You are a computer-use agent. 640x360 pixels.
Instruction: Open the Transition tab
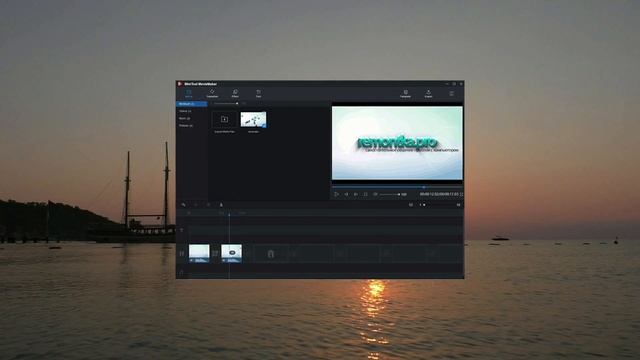click(x=212, y=93)
